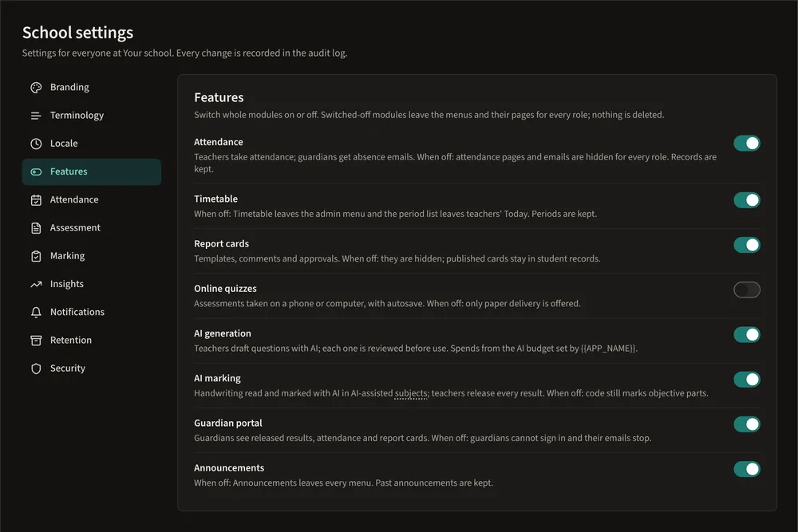Open Attendance settings in the sidebar
Viewport: 798px width, 532px height.
tap(92, 200)
